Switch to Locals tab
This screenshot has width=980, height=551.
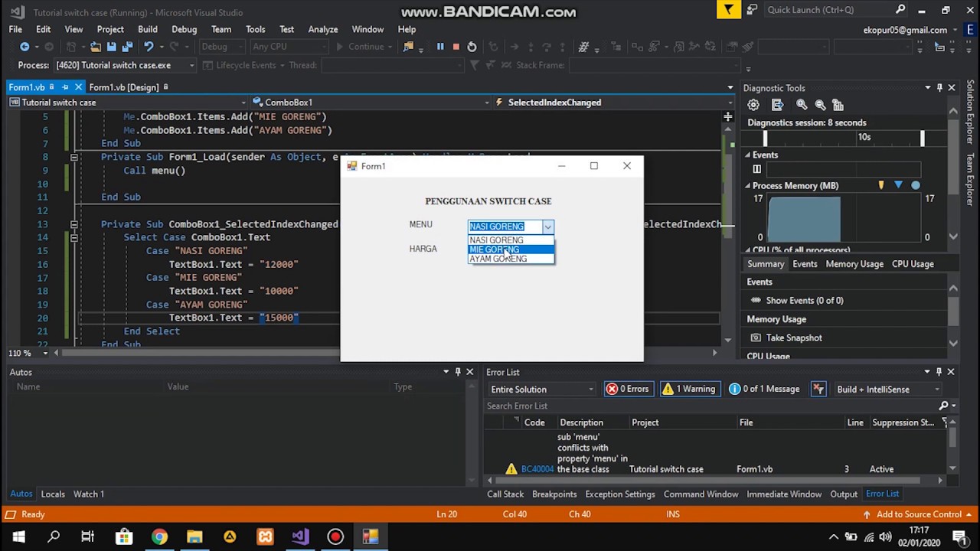pyautogui.click(x=53, y=494)
